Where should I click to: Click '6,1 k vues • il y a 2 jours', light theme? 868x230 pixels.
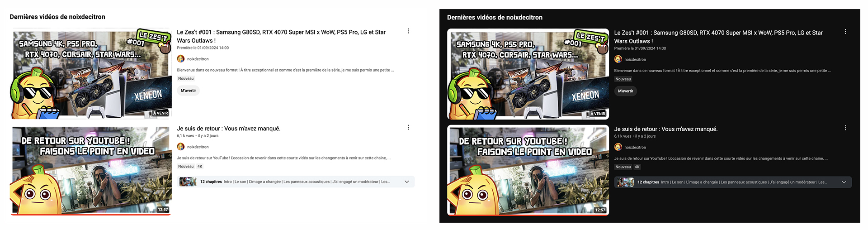tap(198, 136)
